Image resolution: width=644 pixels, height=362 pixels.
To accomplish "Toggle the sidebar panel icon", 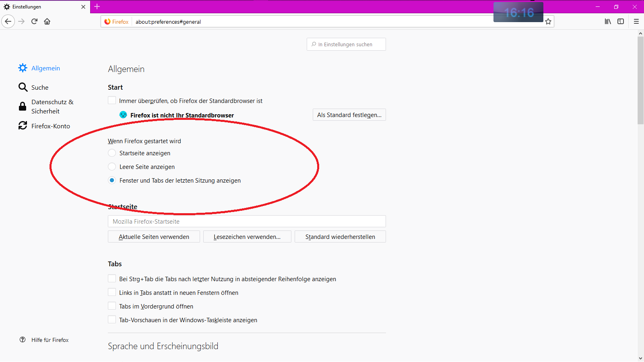I will (x=621, y=21).
